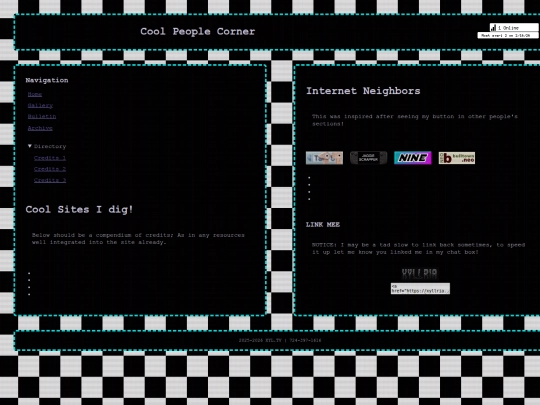
Task: Open Credits 1 link
Action: point(50,158)
